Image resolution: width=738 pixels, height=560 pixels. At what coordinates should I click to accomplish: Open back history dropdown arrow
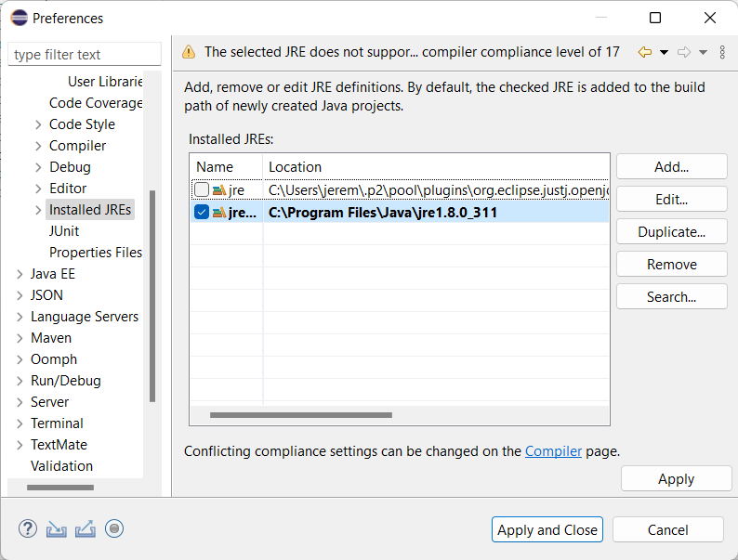click(x=664, y=53)
